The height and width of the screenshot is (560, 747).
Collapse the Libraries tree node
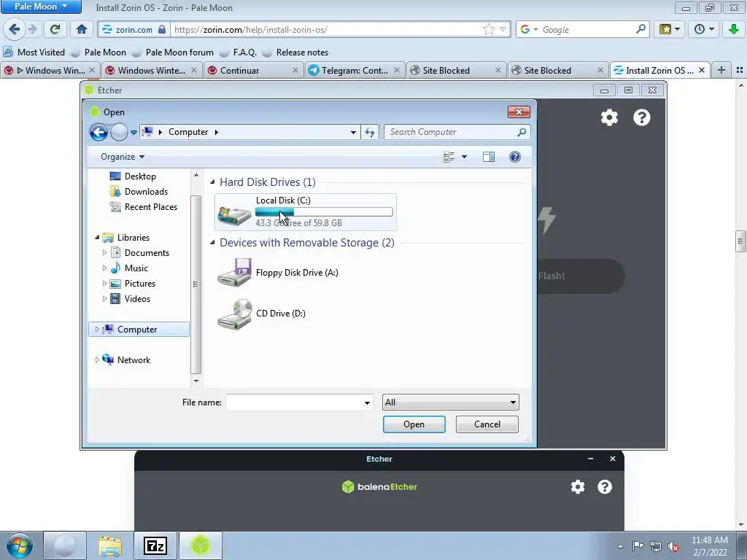(97, 237)
